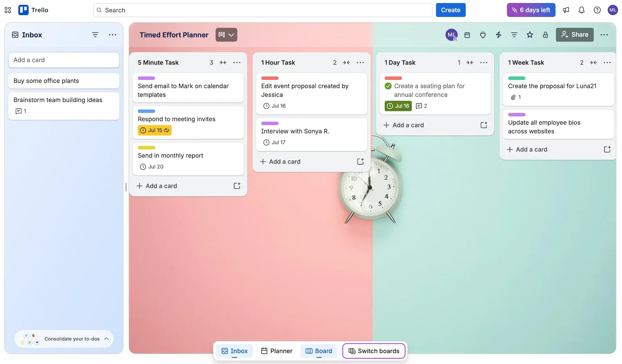Switch to the Planner tab
Viewport: 622px width, 364px height.
pyautogui.click(x=277, y=351)
